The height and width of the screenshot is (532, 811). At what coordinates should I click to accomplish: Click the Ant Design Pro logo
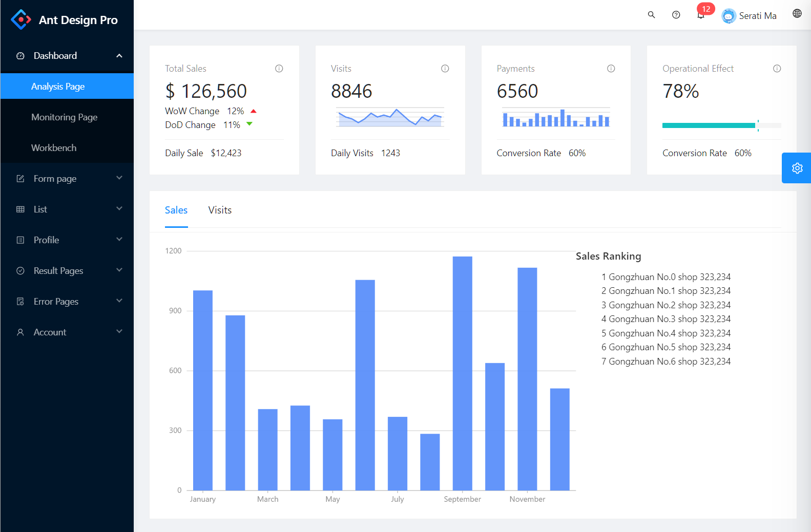(x=65, y=20)
